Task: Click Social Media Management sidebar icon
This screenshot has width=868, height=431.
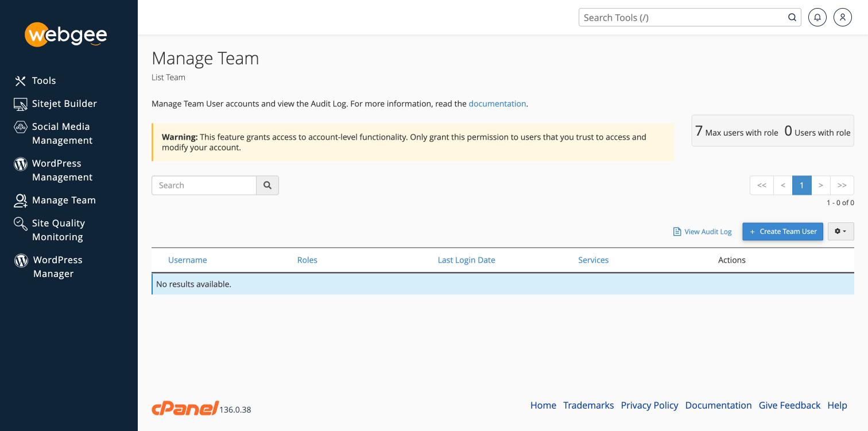Action: tap(21, 127)
